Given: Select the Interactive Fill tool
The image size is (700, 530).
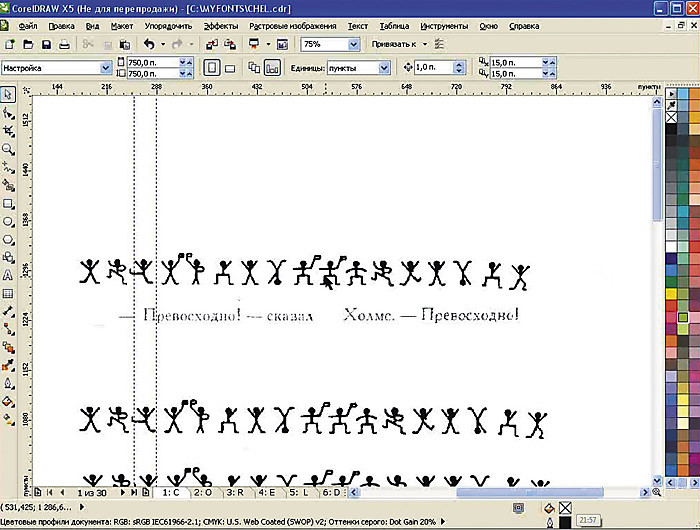Looking at the screenshot, I should click(8, 419).
